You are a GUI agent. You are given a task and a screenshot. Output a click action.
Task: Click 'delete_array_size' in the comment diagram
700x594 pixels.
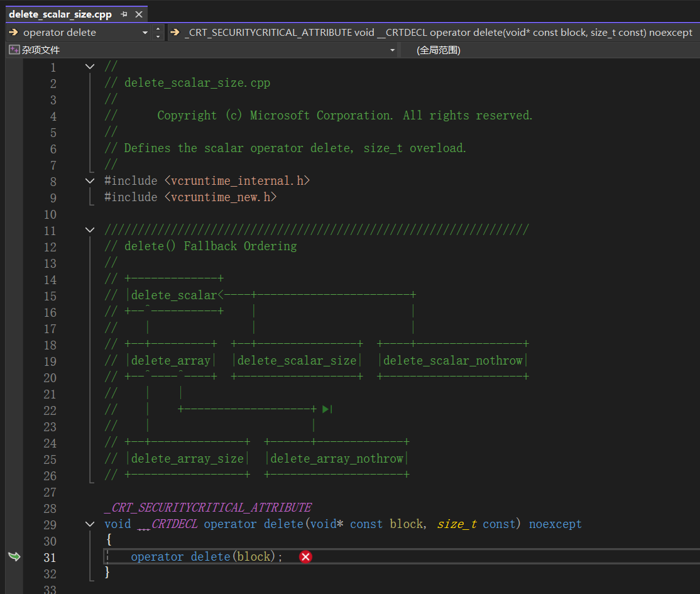187,459
